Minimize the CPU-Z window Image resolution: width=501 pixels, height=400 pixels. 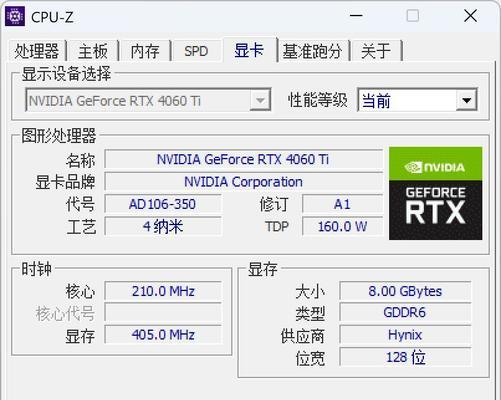[356, 16]
